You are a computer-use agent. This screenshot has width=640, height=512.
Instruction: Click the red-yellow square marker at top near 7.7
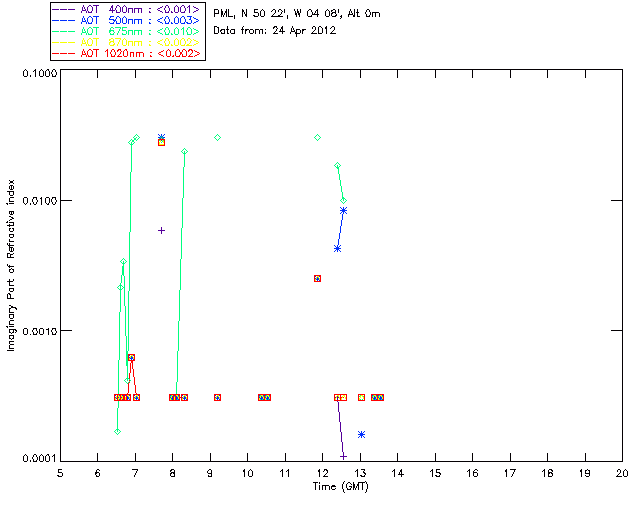tap(162, 142)
